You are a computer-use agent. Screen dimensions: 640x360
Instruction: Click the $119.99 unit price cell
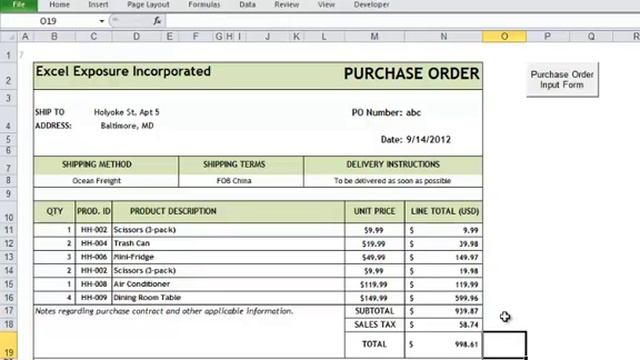click(374, 284)
